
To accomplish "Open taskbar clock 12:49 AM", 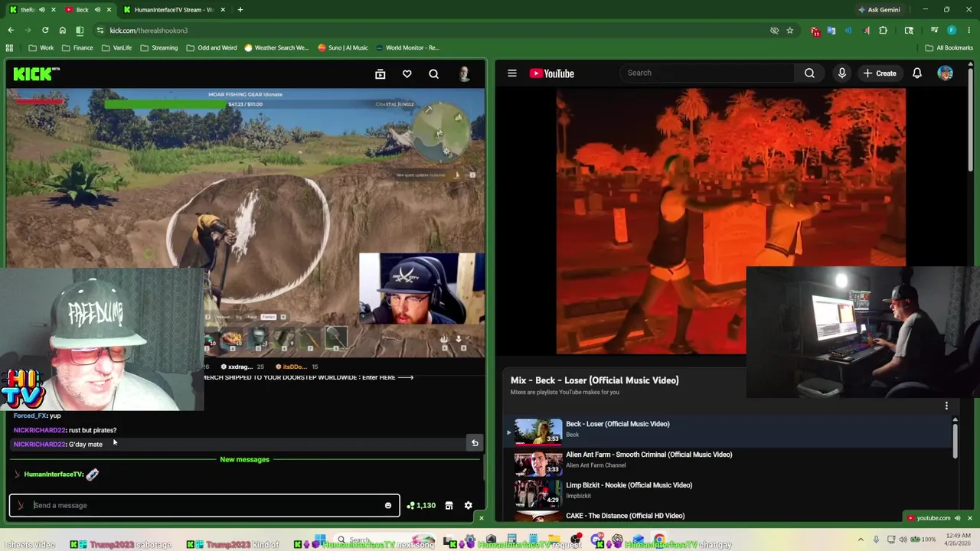I will click(x=957, y=540).
